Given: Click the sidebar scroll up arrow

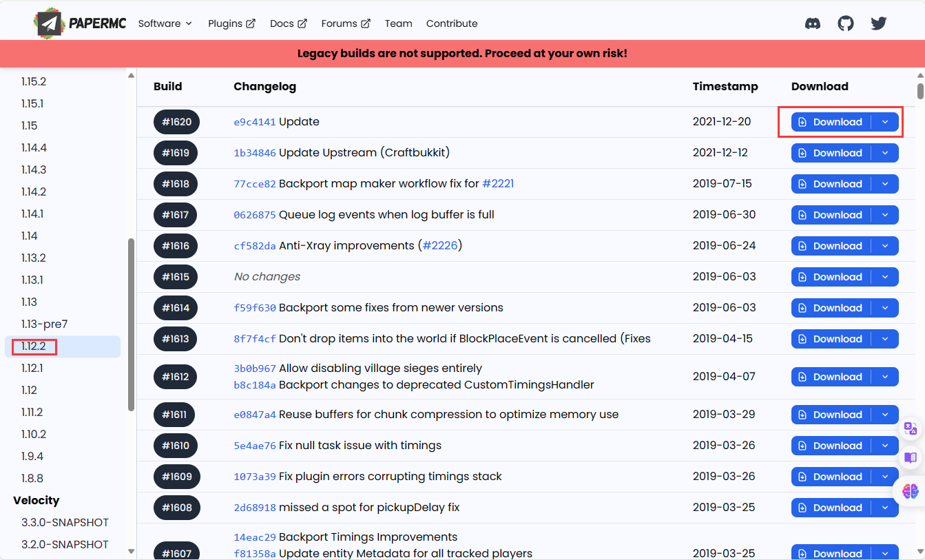Looking at the screenshot, I should [131, 75].
